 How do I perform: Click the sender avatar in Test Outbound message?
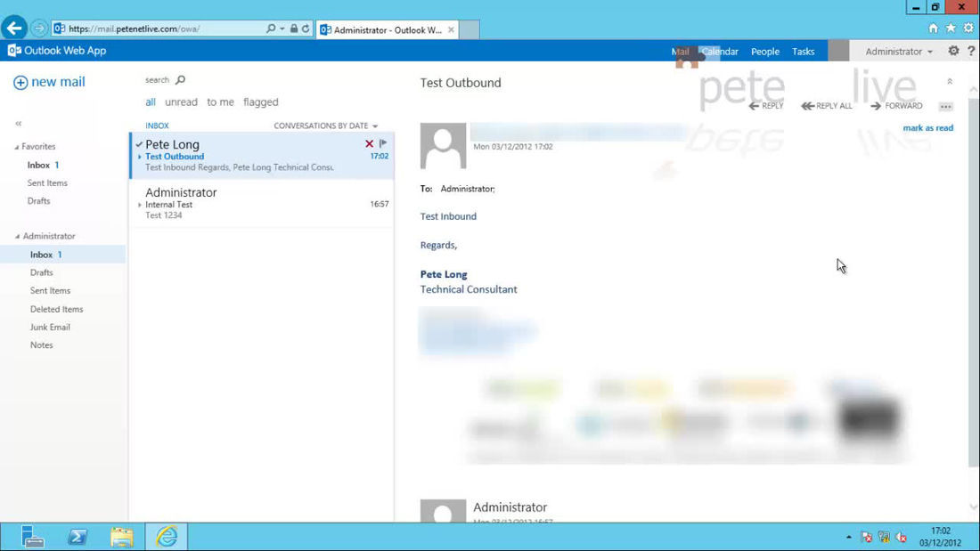[443, 146]
